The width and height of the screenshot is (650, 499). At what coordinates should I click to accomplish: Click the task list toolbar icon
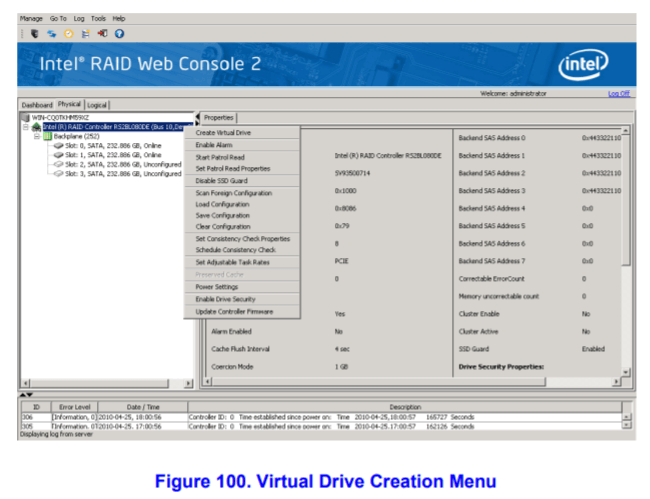[85, 34]
